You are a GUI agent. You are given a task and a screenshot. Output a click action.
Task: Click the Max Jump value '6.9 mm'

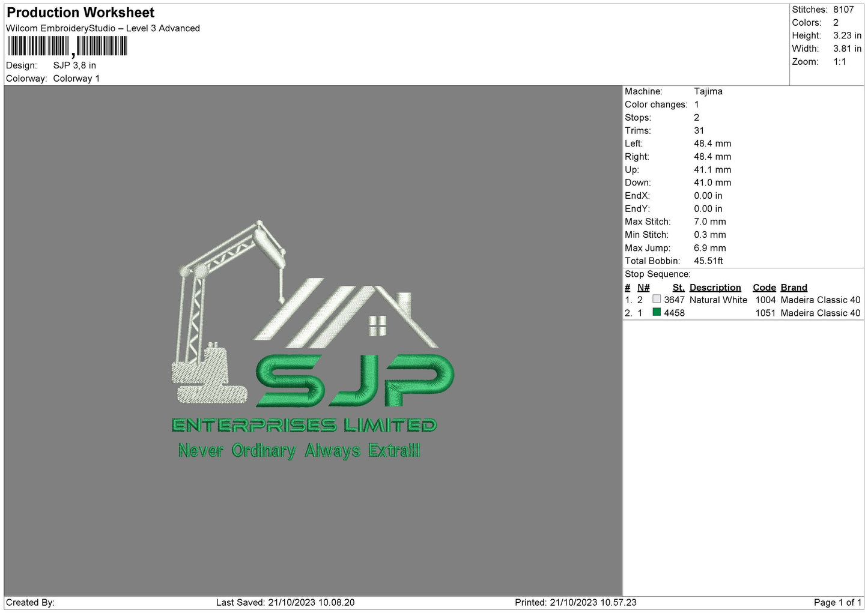click(710, 248)
